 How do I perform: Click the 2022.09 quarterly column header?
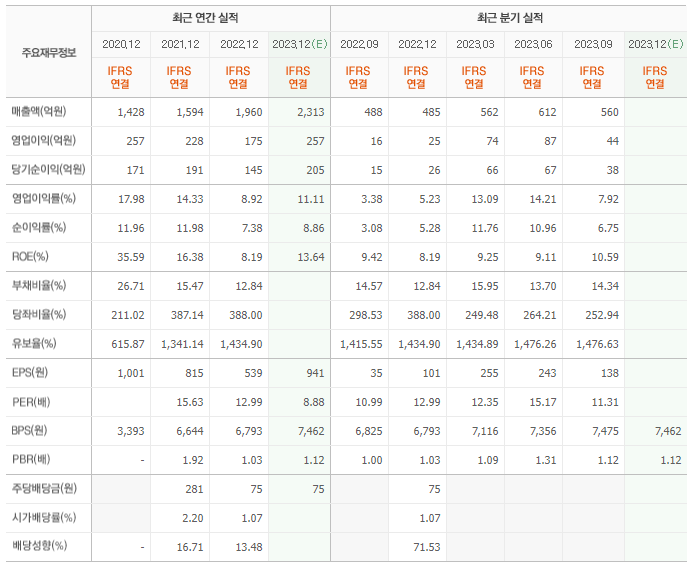[x=359, y=44]
